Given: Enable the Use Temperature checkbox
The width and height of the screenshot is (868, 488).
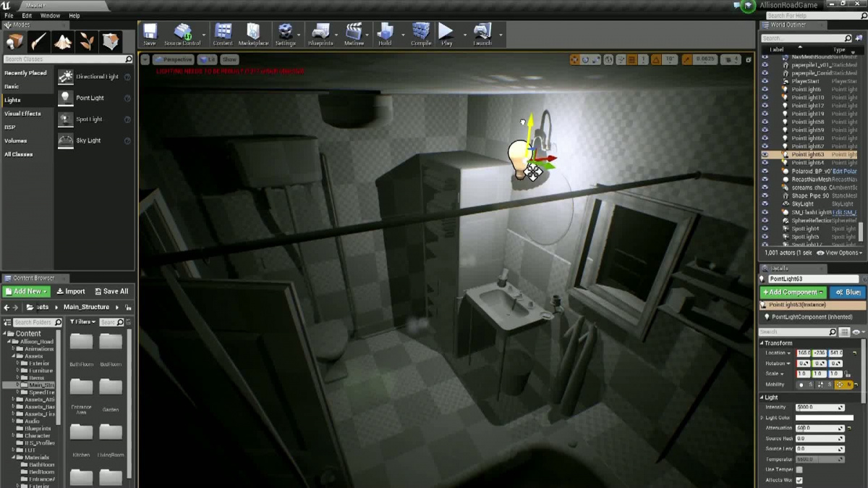Looking at the screenshot, I should (x=799, y=470).
